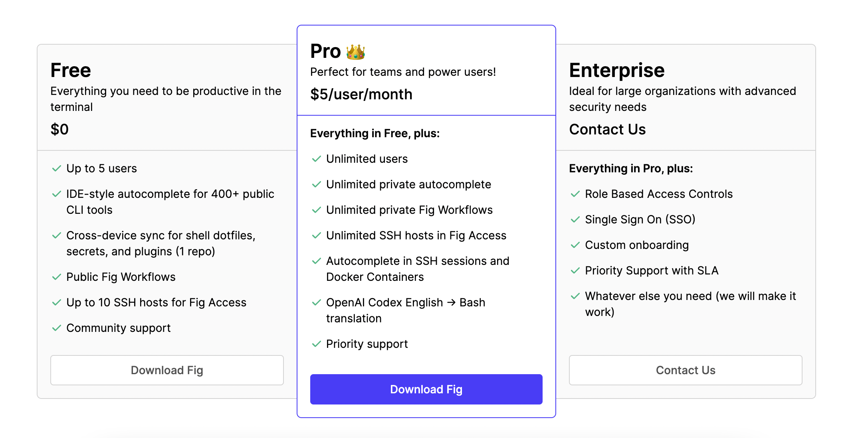Click checkmark beside Unlimited private autocomplete
868x438 pixels.
(316, 185)
